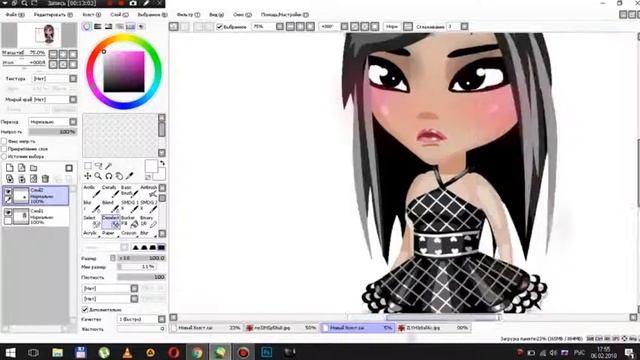This screenshot has width=640, height=360.
Task: Adjust the minimum size slider
Action: pos(137,267)
